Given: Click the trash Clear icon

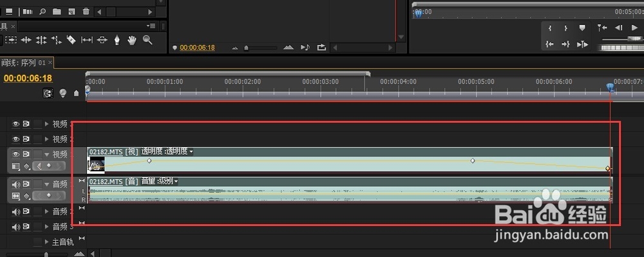Looking at the screenshot, I should point(86,12).
